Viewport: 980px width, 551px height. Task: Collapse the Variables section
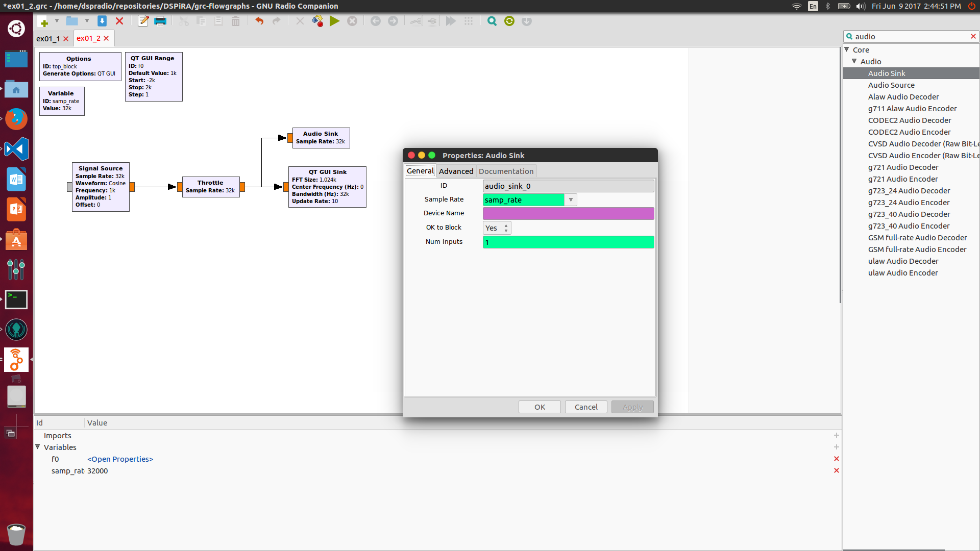pos(38,447)
